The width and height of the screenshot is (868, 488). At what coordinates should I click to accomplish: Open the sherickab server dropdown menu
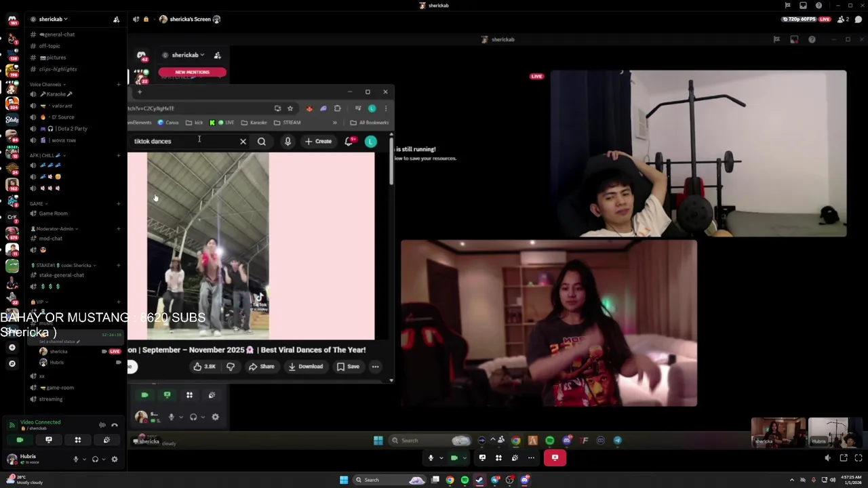pyautogui.click(x=53, y=19)
